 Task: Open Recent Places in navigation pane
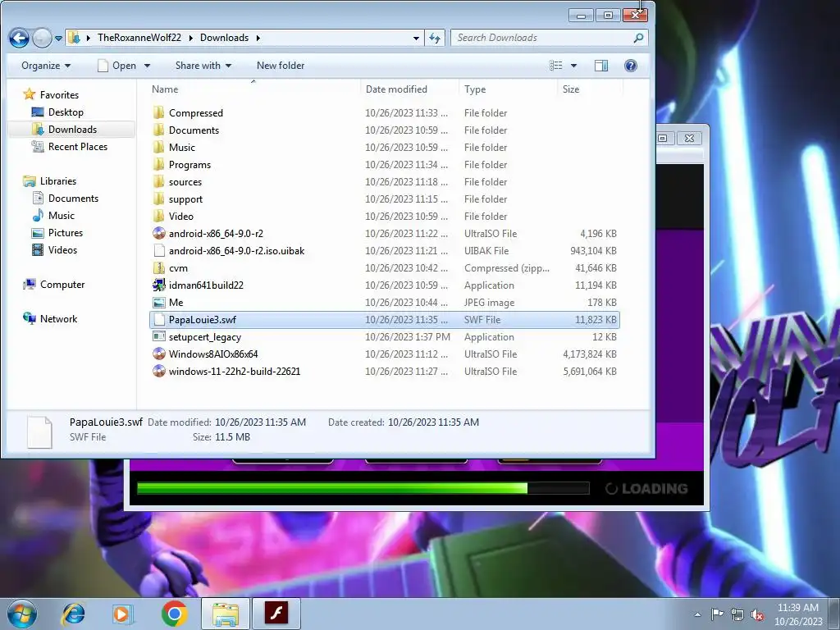click(x=70, y=147)
